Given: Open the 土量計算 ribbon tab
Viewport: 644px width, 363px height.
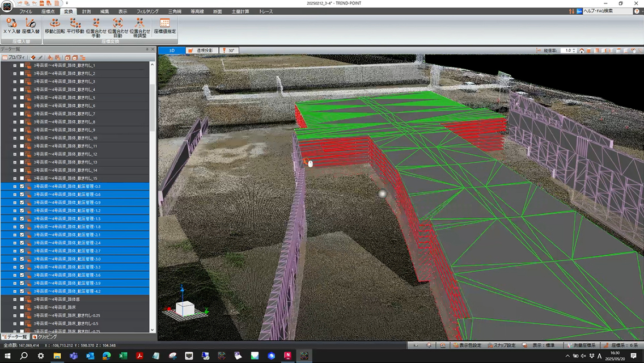Looking at the screenshot, I should point(240,11).
